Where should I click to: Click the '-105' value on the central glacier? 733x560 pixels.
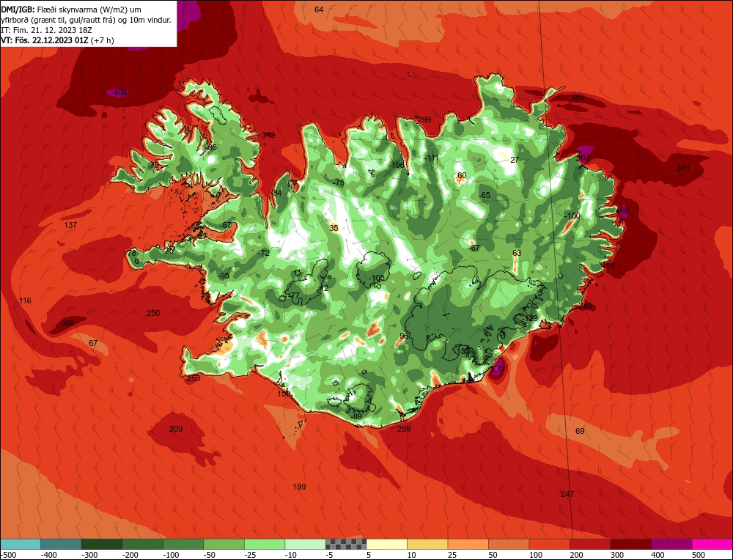pyautogui.click(x=376, y=278)
